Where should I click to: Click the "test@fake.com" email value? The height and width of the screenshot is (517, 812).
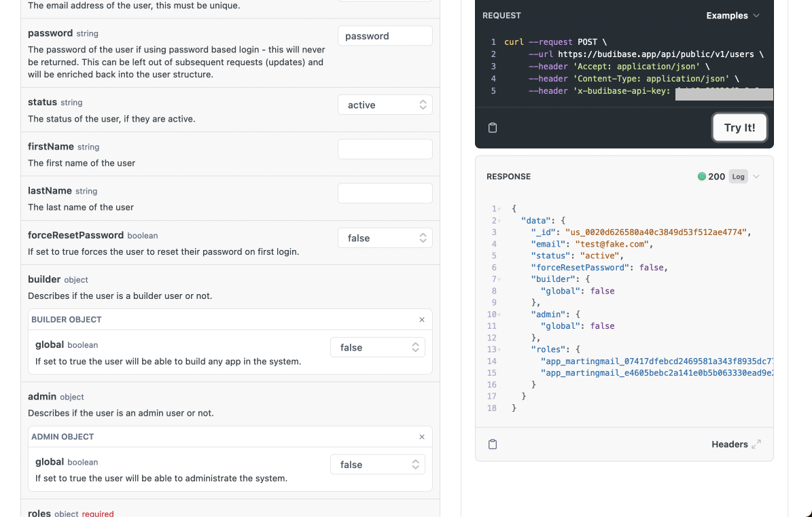[612, 244]
